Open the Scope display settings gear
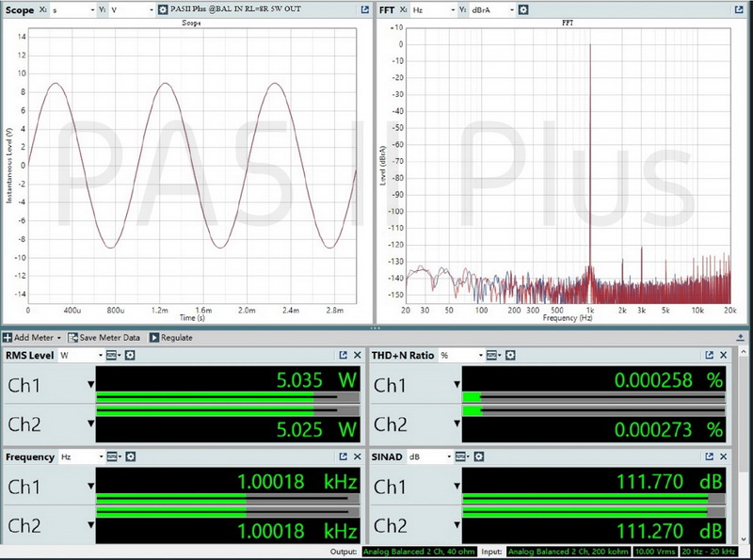753x560 pixels. pos(163,9)
